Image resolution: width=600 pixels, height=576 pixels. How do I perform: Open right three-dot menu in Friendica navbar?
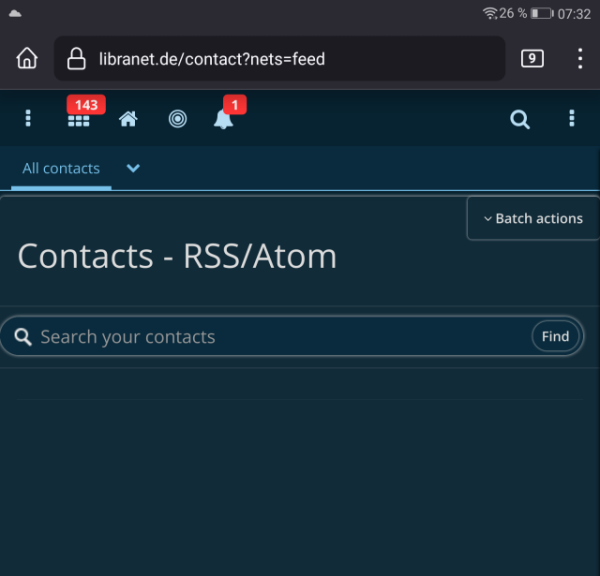click(572, 118)
